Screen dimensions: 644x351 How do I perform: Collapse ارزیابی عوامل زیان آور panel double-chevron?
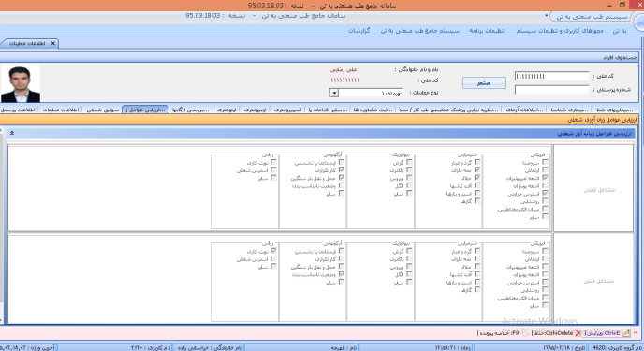(x=12, y=133)
